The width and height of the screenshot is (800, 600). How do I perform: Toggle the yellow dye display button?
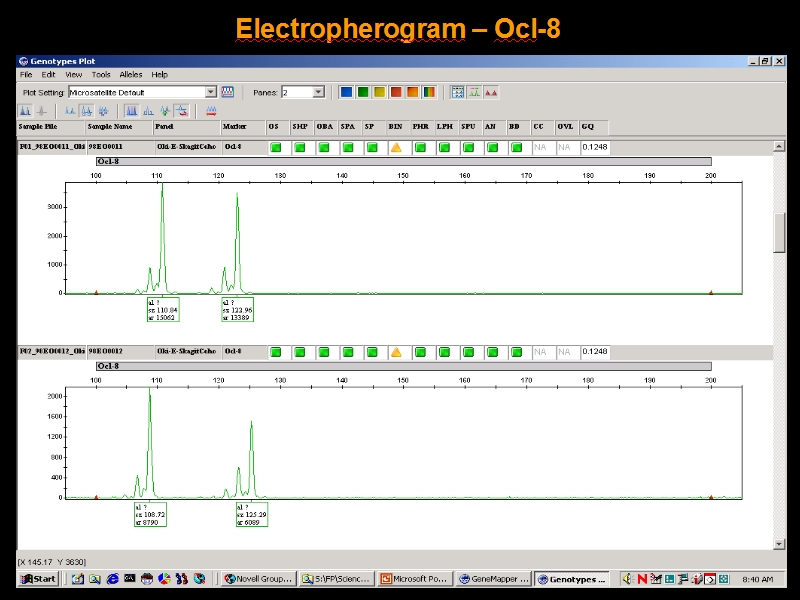point(379,92)
